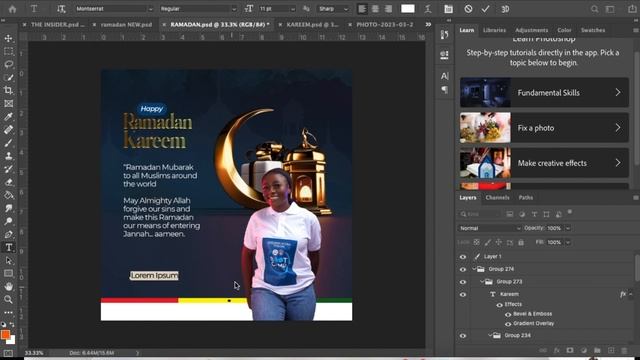
Task: Click the Home icon in options bar
Action: coord(12,9)
